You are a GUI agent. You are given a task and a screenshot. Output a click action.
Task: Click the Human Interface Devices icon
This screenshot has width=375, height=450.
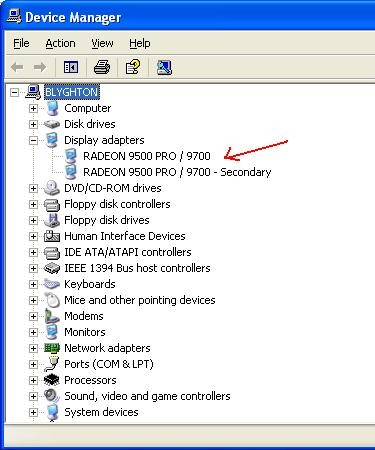[52, 236]
